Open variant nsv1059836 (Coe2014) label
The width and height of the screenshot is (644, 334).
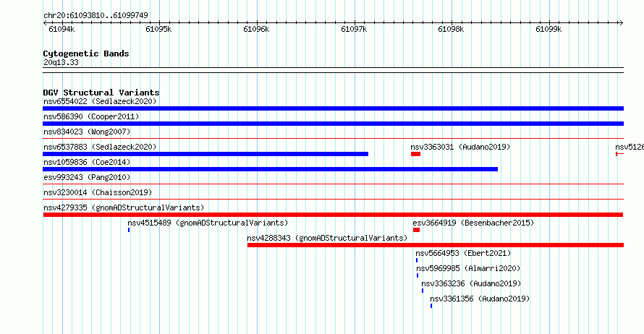(x=87, y=162)
